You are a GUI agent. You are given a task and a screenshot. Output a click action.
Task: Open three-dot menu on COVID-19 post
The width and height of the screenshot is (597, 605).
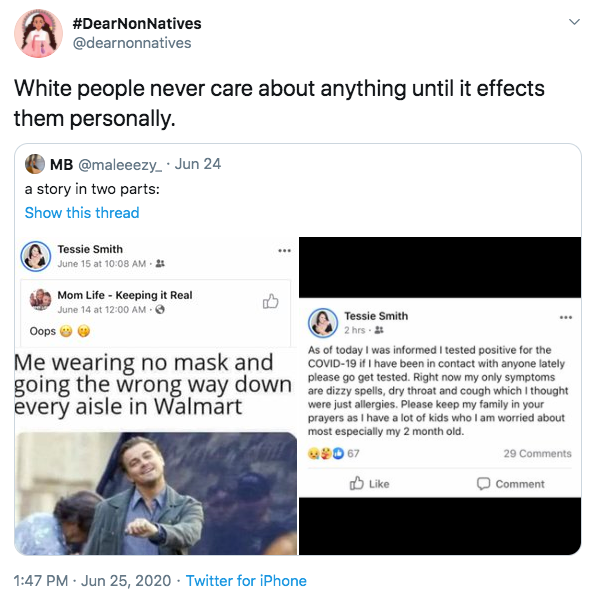[x=566, y=318]
